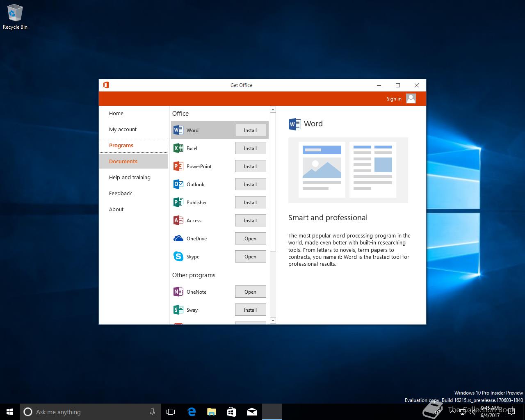Viewport: 525px width, 420px height.
Task: Click the Cortana search box
Action: pyautogui.click(x=90, y=412)
